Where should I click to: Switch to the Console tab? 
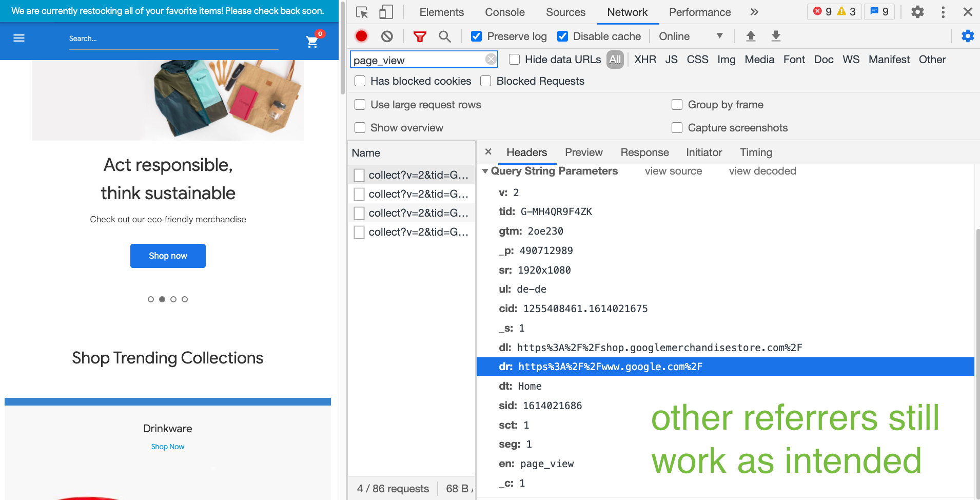click(x=504, y=12)
